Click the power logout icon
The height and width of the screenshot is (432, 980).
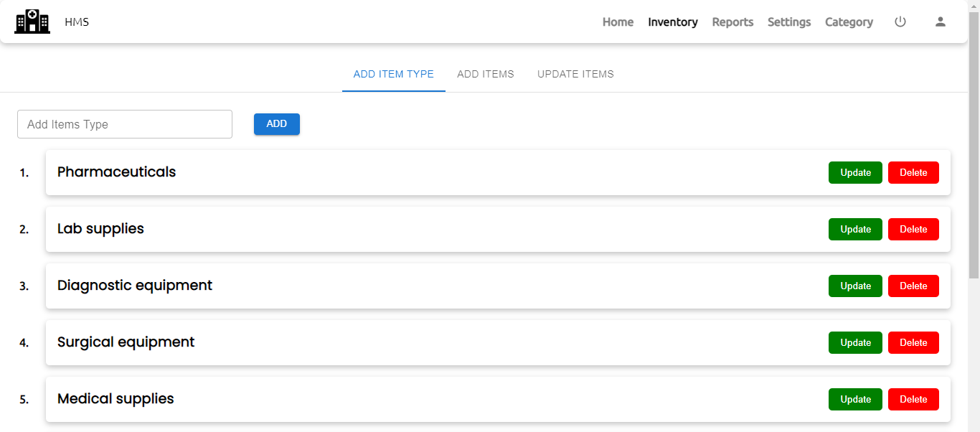coord(900,22)
